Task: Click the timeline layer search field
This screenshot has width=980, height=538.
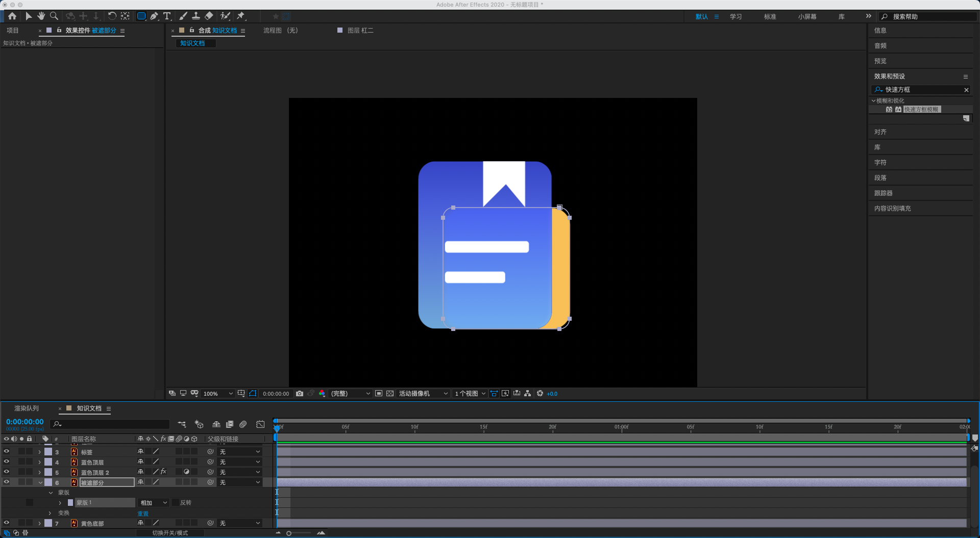Action: point(110,424)
